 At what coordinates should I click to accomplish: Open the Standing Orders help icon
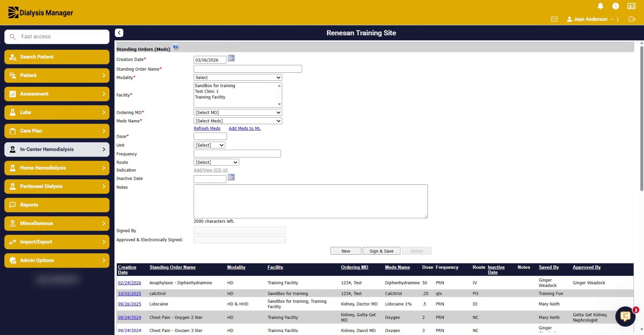(x=176, y=47)
